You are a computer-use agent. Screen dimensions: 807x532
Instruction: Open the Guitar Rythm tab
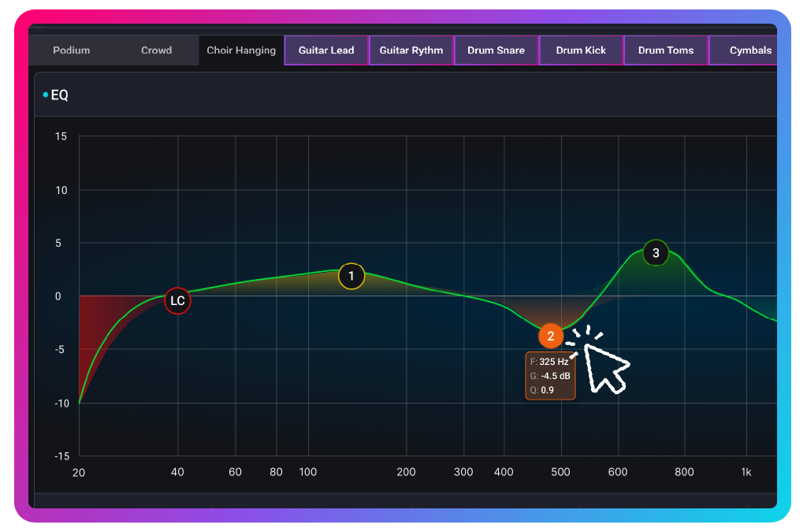point(411,50)
